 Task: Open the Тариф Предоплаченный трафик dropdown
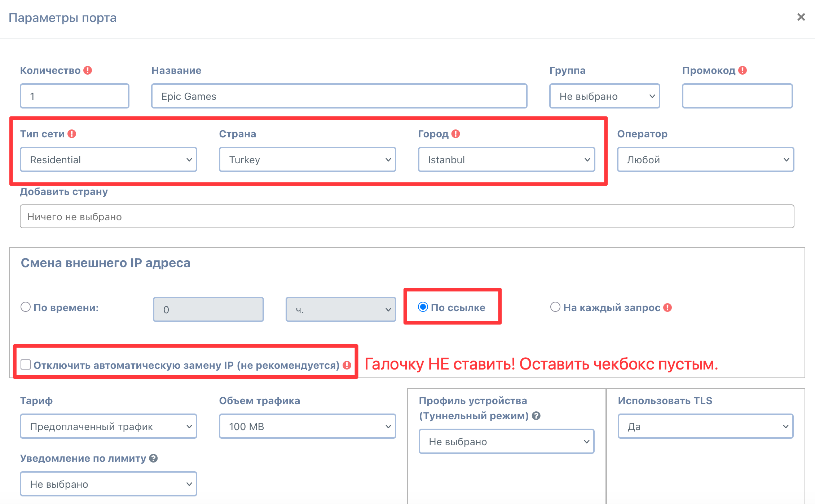tap(109, 426)
